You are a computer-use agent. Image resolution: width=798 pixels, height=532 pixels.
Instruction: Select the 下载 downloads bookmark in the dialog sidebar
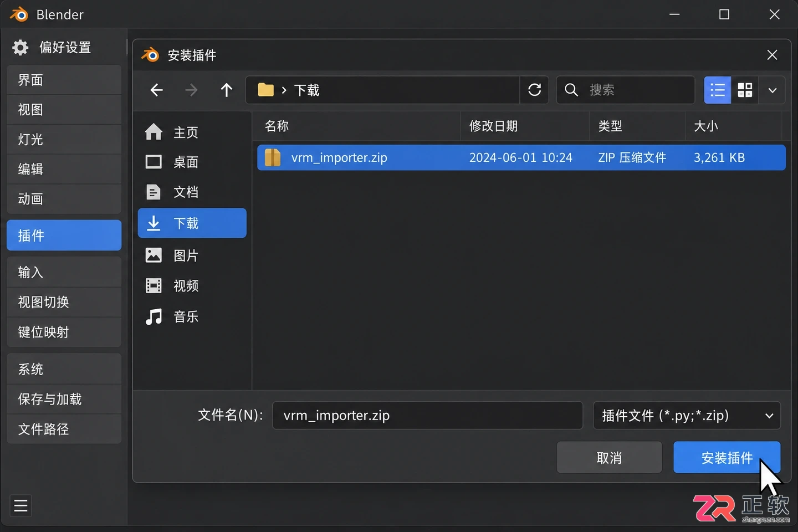(192, 223)
